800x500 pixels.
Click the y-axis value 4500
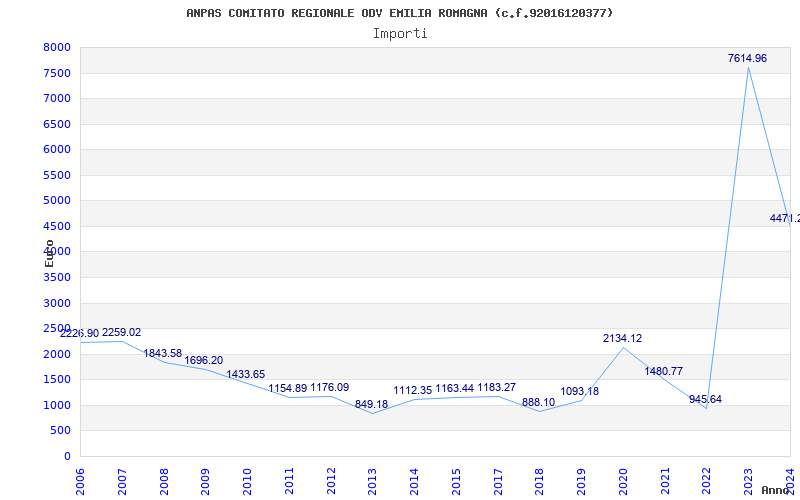coord(57,227)
